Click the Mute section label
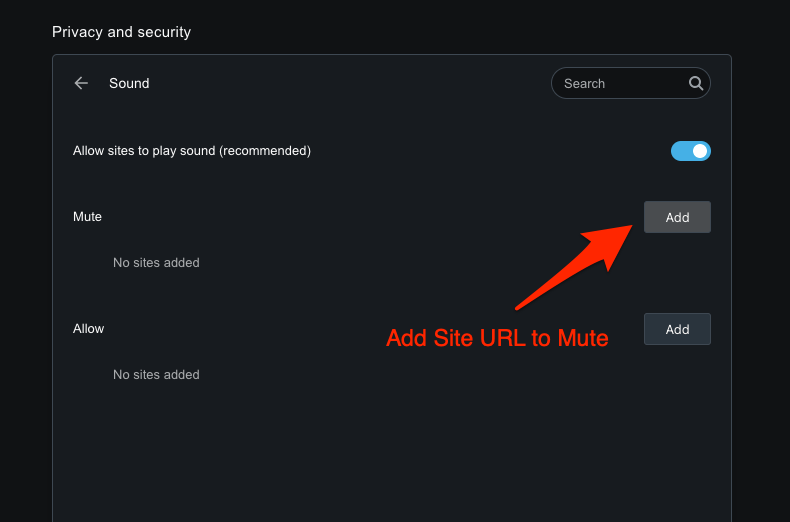 pos(87,216)
